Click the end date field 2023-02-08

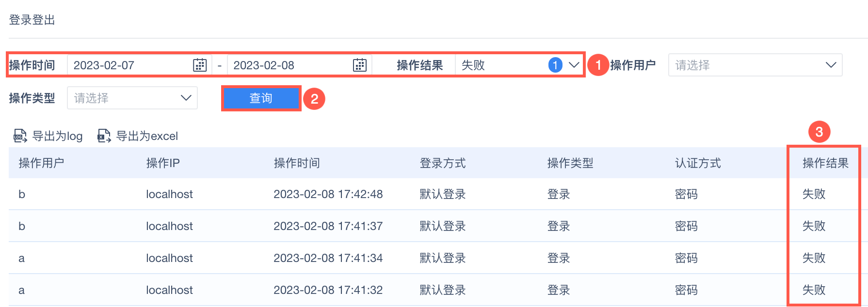point(290,65)
